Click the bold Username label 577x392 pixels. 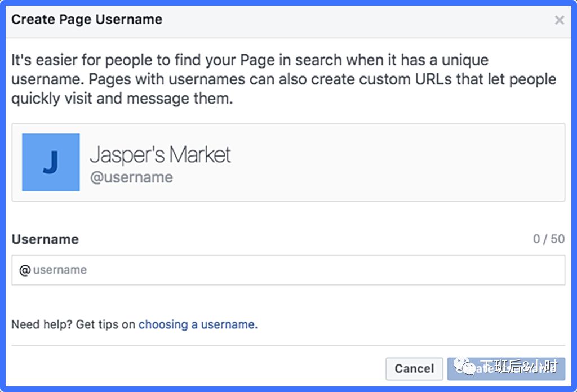point(45,239)
